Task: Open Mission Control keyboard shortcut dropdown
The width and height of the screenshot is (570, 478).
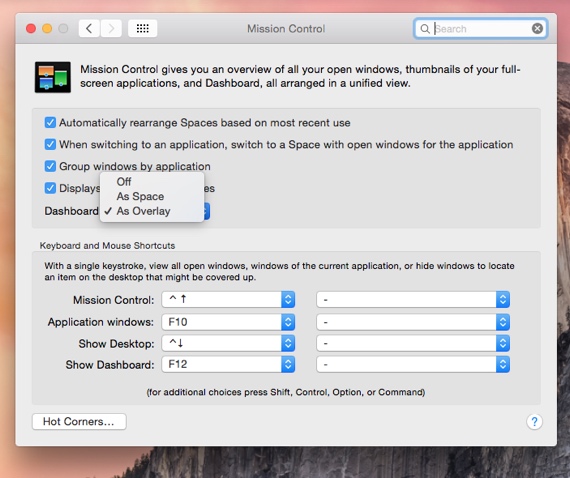Action: point(228,300)
